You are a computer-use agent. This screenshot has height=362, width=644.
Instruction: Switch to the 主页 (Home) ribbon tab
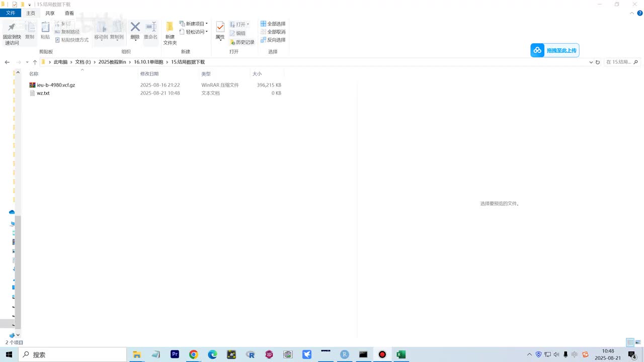[31, 13]
